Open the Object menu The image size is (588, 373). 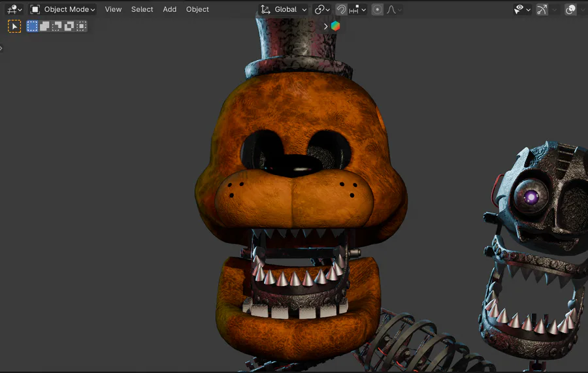[x=197, y=9]
